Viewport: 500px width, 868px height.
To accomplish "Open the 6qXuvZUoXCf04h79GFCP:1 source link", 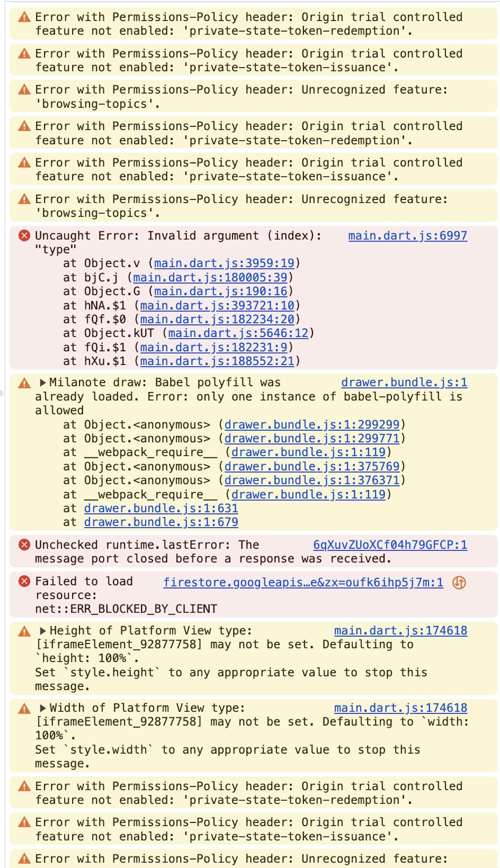I will (x=390, y=545).
